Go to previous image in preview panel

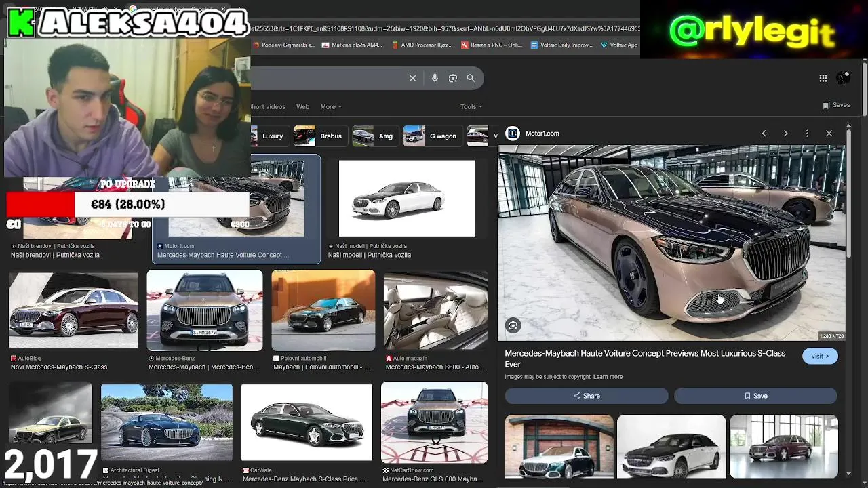pos(764,134)
